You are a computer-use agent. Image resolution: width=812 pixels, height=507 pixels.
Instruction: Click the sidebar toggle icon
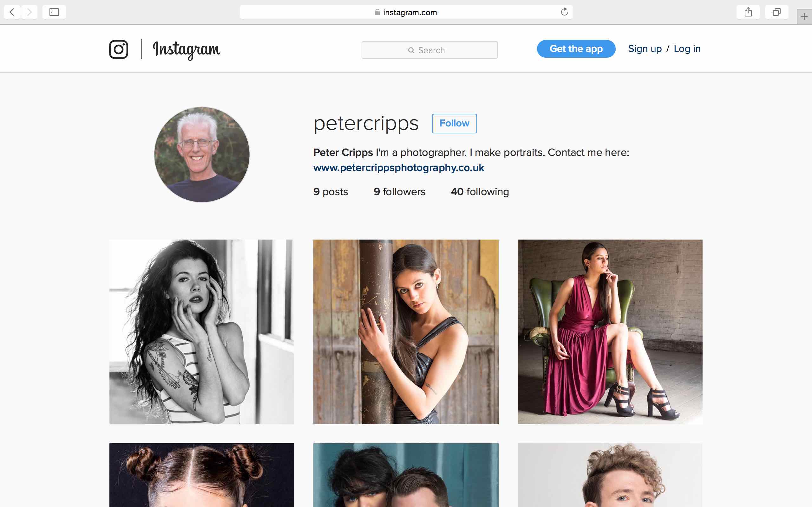[54, 12]
